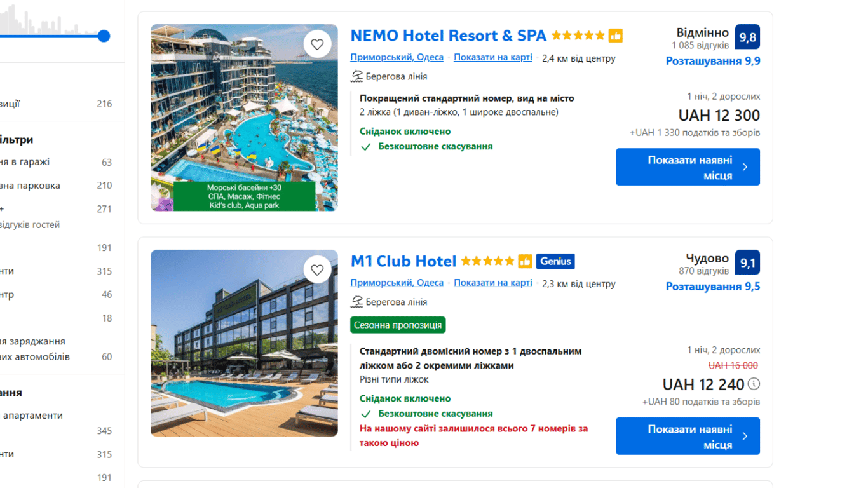Open the NEMO Hotel Resort & SPA title link
The width and height of the screenshot is (868, 488).
pos(448,36)
